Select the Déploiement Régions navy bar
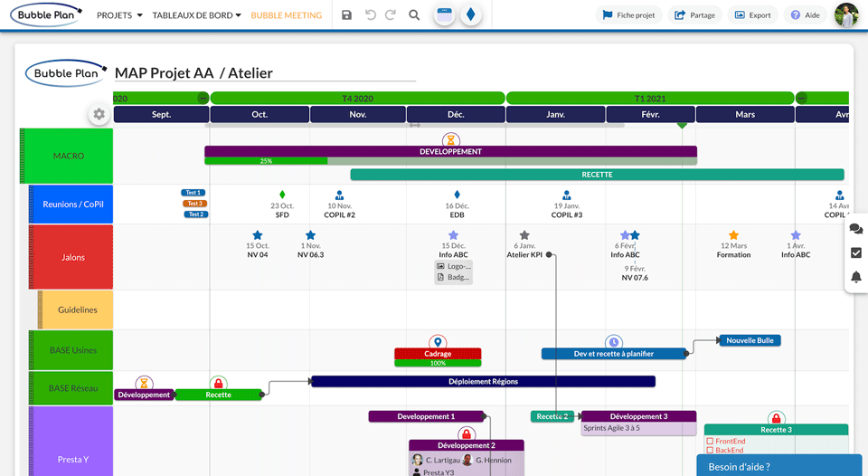 click(x=483, y=381)
